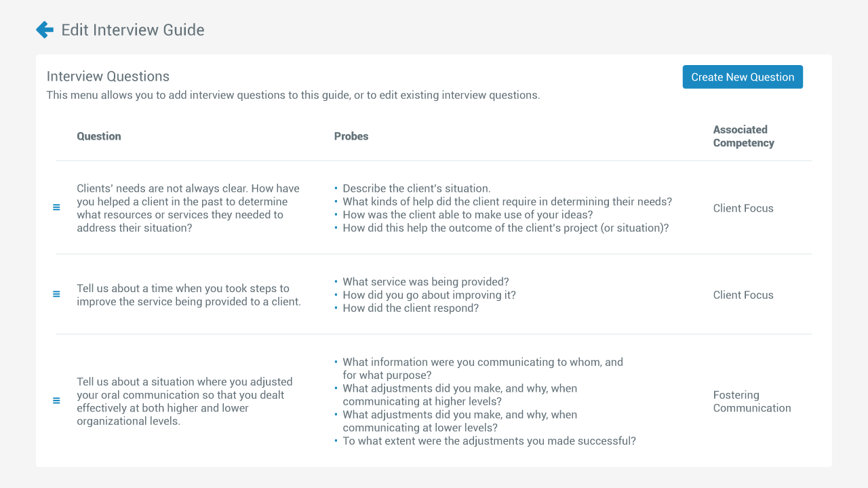Open the question about improving service to a client
Image resolution: width=868 pixels, height=488 pixels.
point(189,295)
